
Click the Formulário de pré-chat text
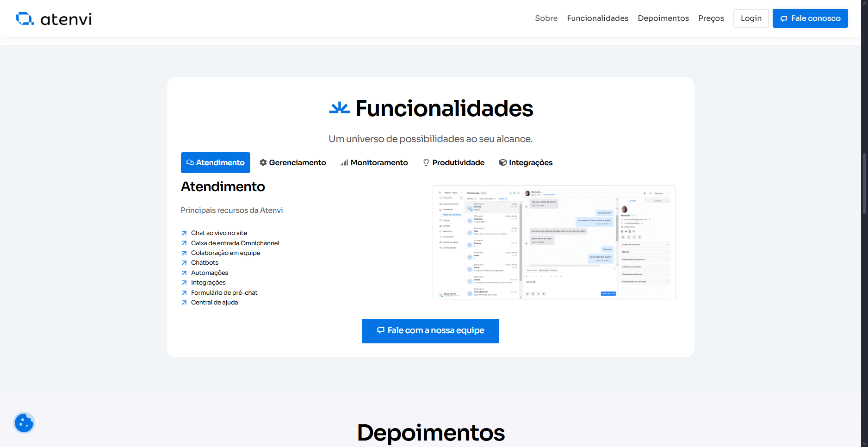pos(224,293)
